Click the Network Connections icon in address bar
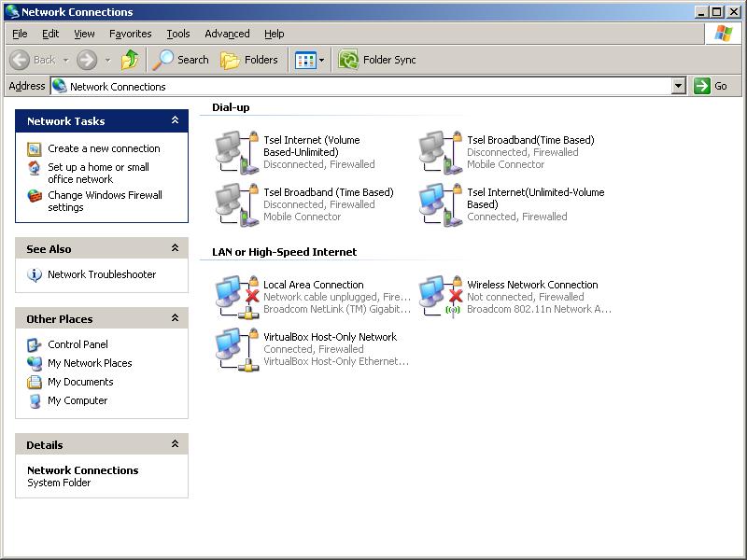 click(x=60, y=86)
